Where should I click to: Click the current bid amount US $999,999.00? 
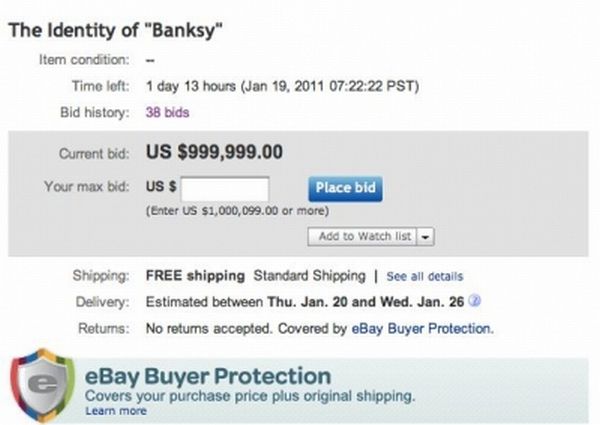coord(215,152)
